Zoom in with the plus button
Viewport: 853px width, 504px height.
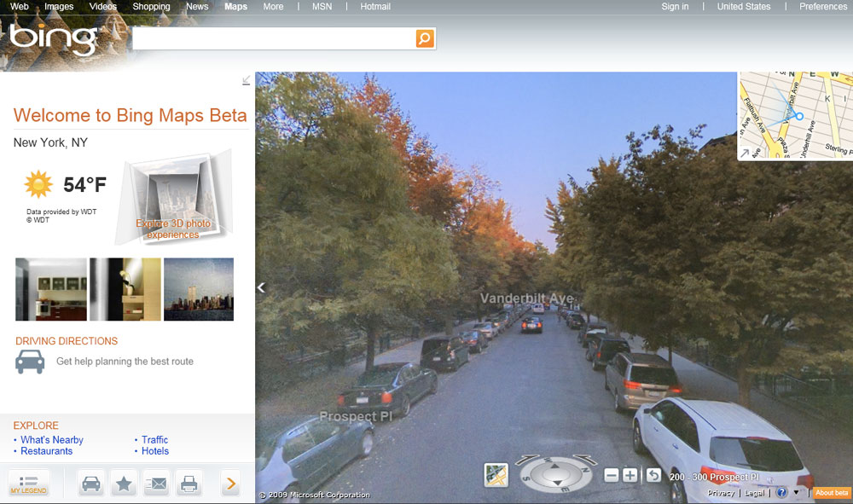coord(630,476)
